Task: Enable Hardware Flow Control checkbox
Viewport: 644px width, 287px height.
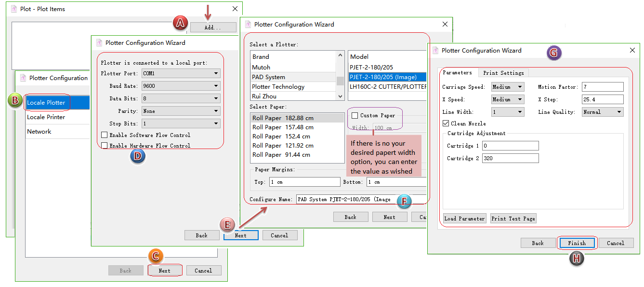Action: click(105, 146)
